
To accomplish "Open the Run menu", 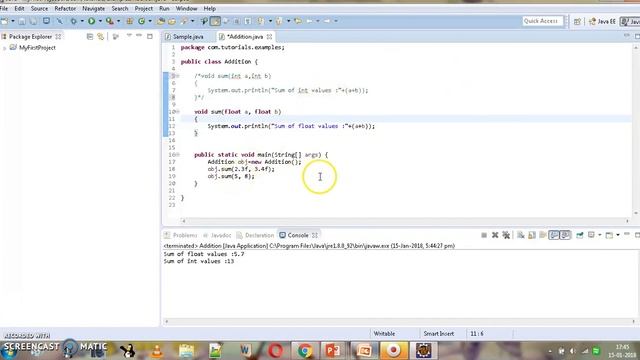I will pos(164,9).
